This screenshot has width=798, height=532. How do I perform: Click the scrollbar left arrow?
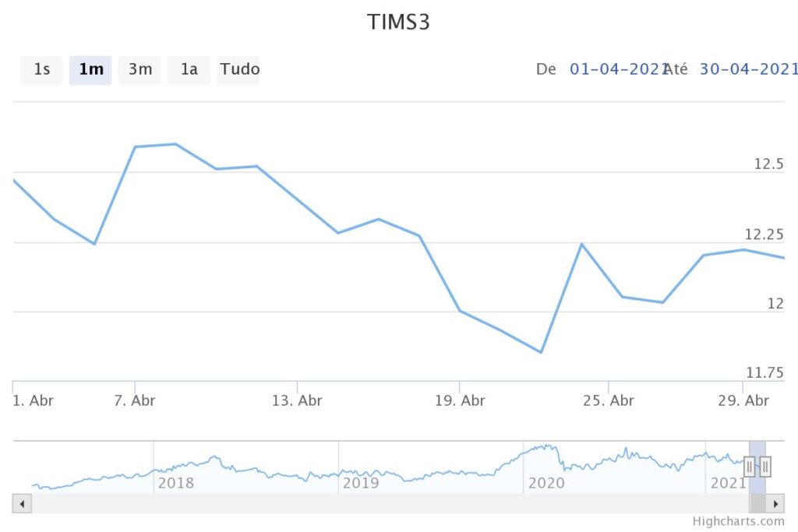click(22, 504)
